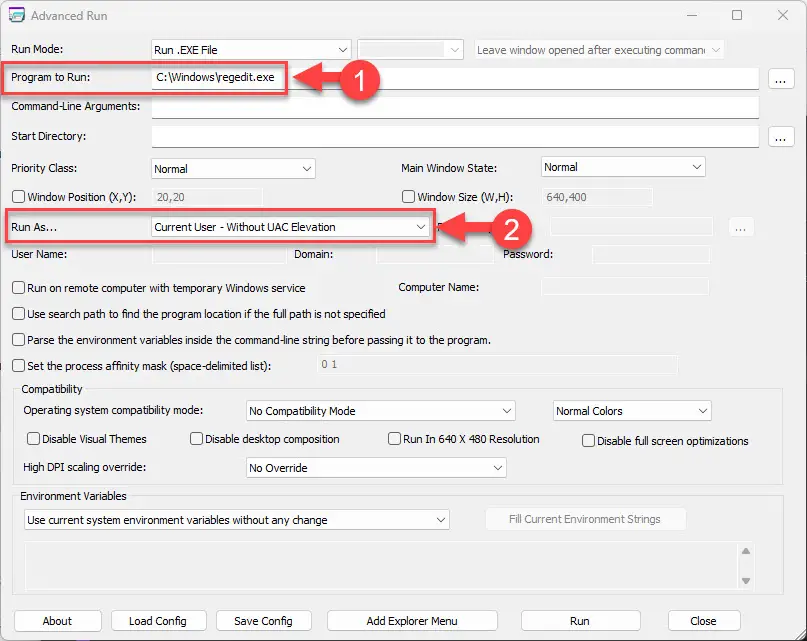This screenshot has height=641, width=807.
Task: Enable Set the process affinity mask
Action: coord(19,366)
